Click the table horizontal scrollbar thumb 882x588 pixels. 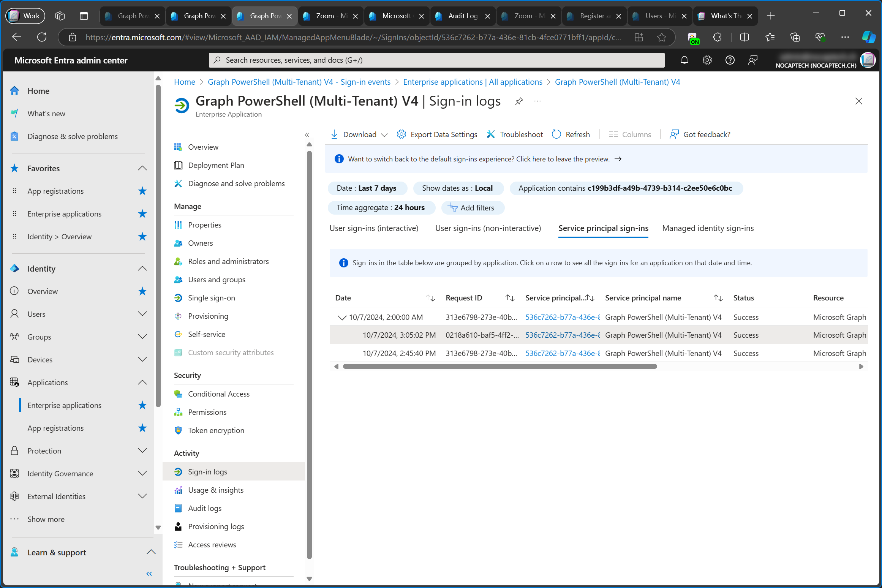coord(499,367)
